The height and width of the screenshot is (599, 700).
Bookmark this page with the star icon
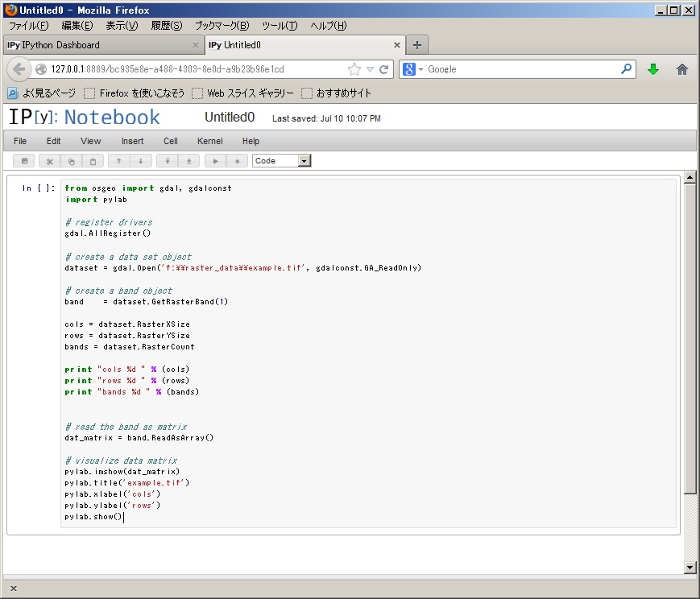click(x=354, y=69)
